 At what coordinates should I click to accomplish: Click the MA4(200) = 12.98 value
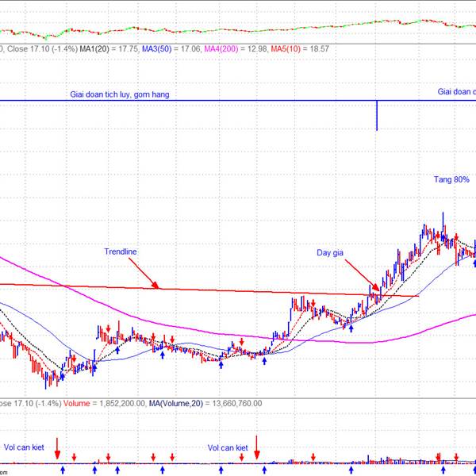pyautogui.click(x=236, y=49)
